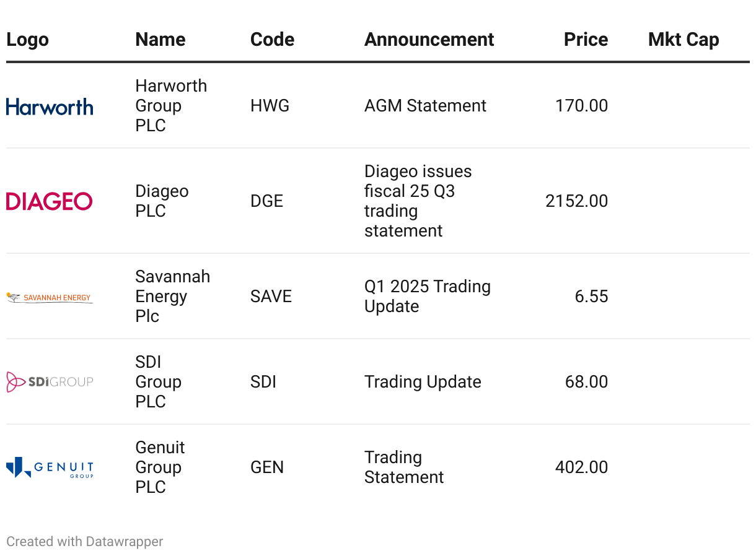Select the Announcement column header
The image size is (756, 556).
tap(429, 40)
